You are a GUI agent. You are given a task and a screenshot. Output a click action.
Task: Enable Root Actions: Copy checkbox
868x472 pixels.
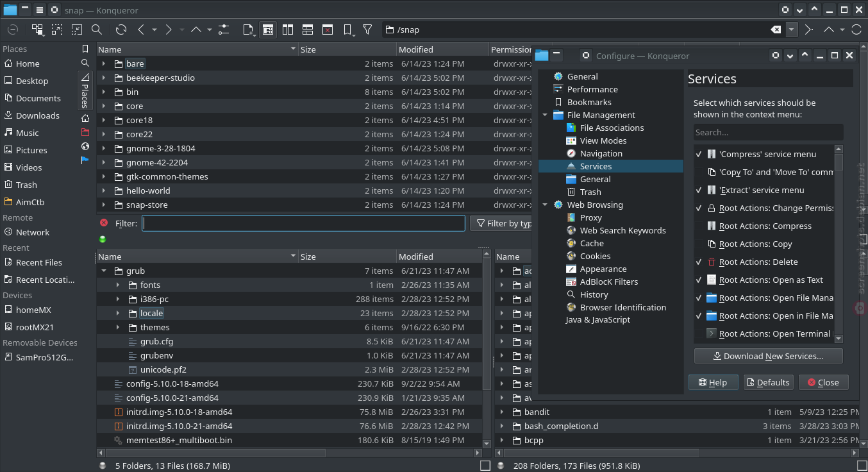click(x=699, y=244)
